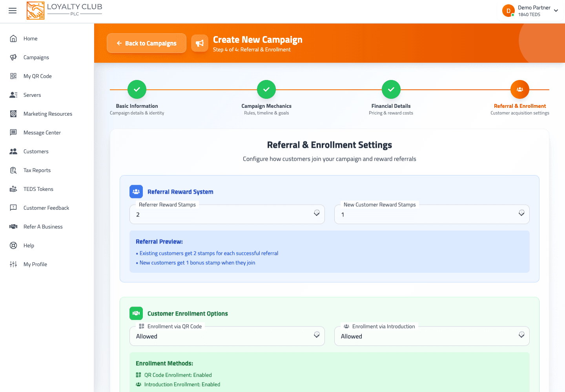
Task: Click the TEDS Tokens hand-coins icon
Action: point(13,189)
